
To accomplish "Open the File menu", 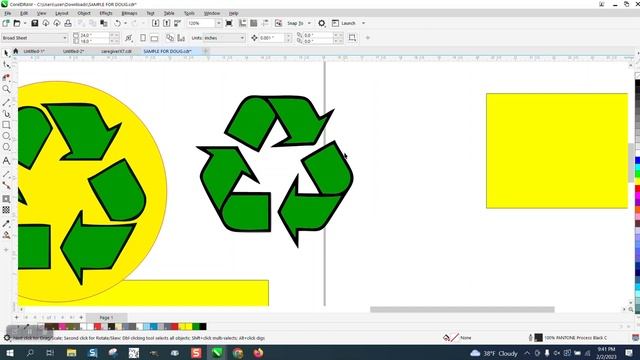I will [8, 13].
